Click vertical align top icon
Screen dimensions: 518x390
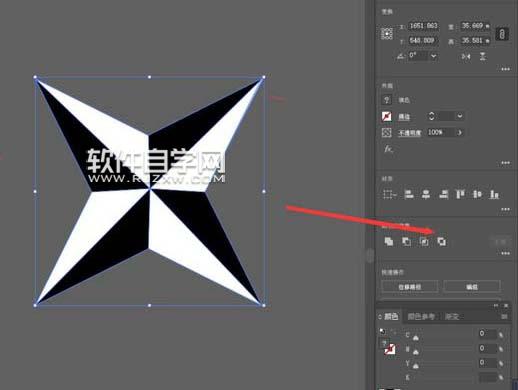[460, 194]
